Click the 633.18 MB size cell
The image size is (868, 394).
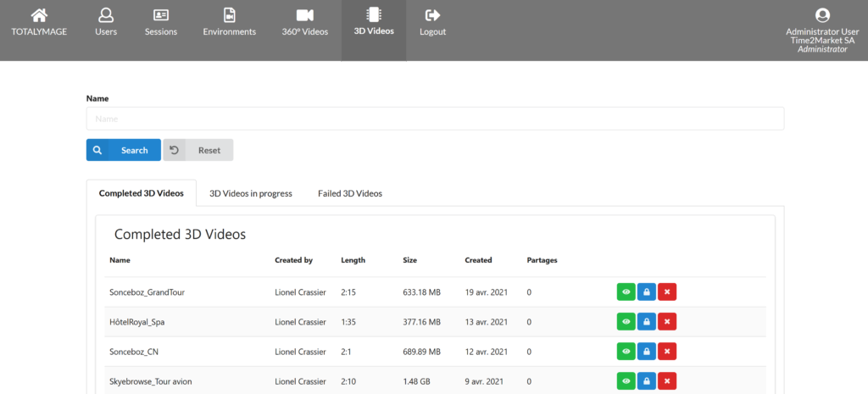click(x=422, y=292)
